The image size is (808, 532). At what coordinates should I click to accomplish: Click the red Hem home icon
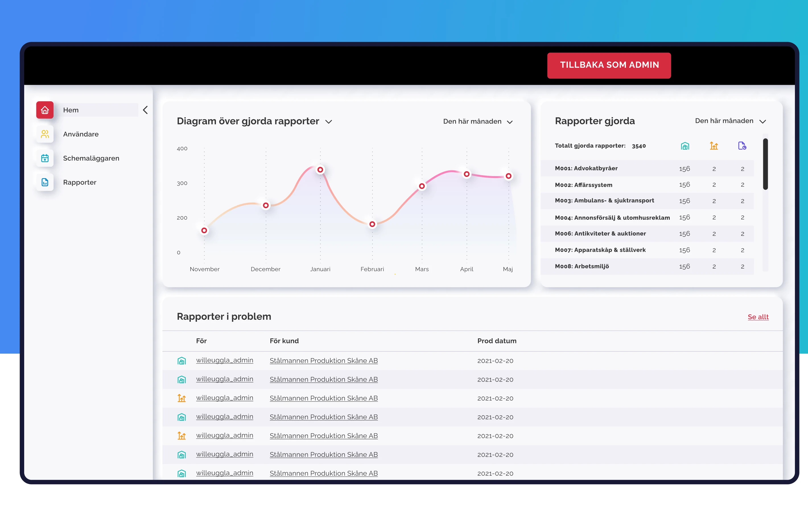tap(45, 110)
